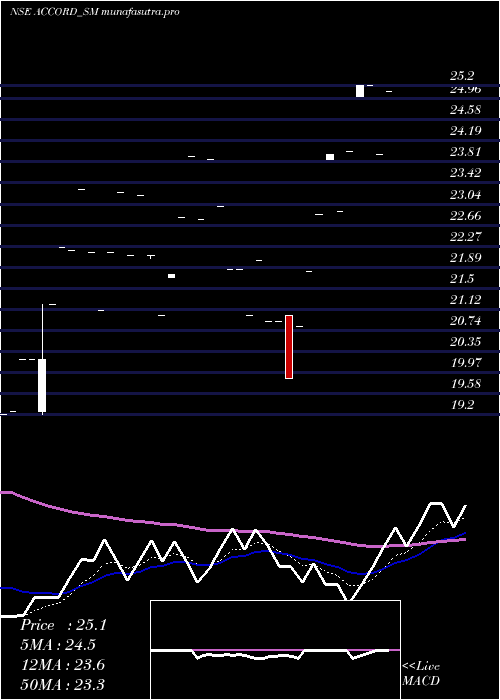Click the Price : 25.1 readout
The height and width of the screenshot is (700, 500).
[64, 625]
